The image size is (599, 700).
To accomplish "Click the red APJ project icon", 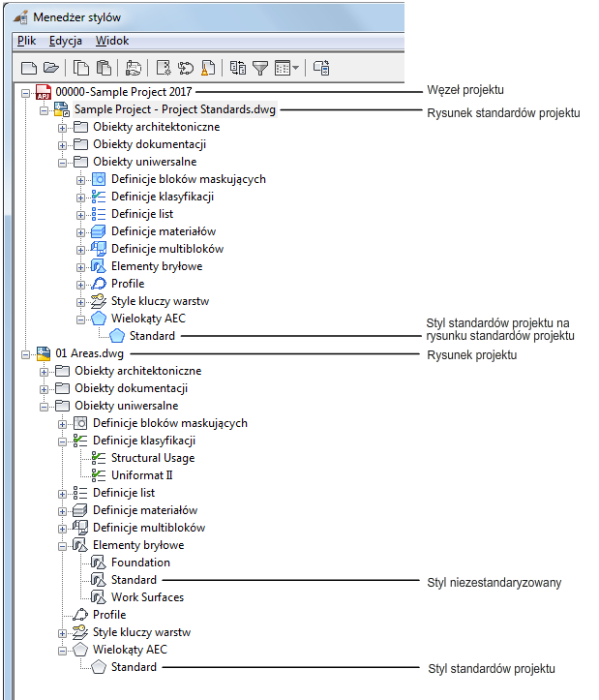I will (x=44, y=92).
